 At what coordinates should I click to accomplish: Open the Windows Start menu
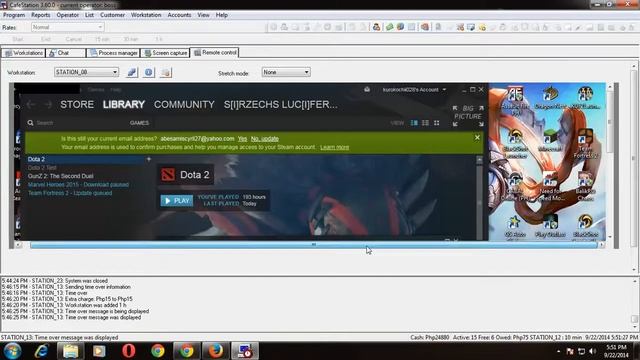(x=12, y=351)
